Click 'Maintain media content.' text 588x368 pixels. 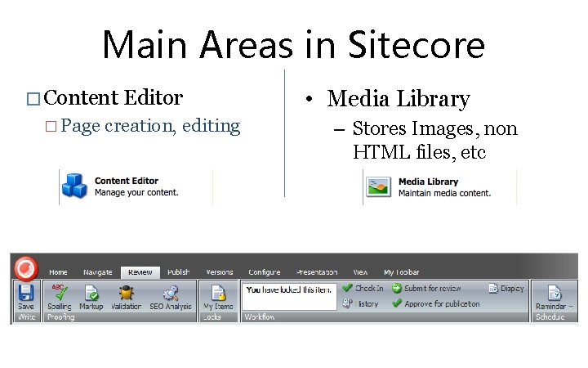click(x=444, y=193)
